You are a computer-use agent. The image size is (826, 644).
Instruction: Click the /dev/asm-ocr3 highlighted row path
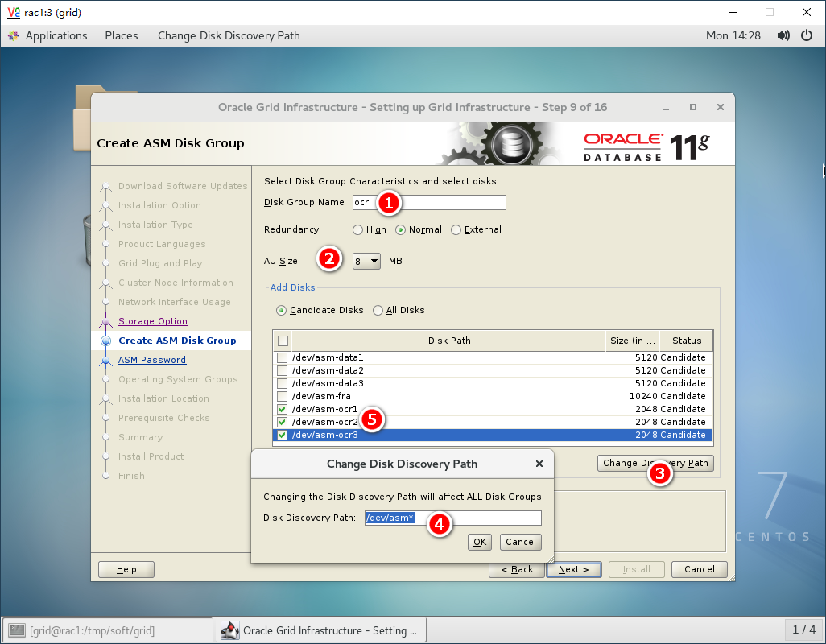tap(325, 435)
